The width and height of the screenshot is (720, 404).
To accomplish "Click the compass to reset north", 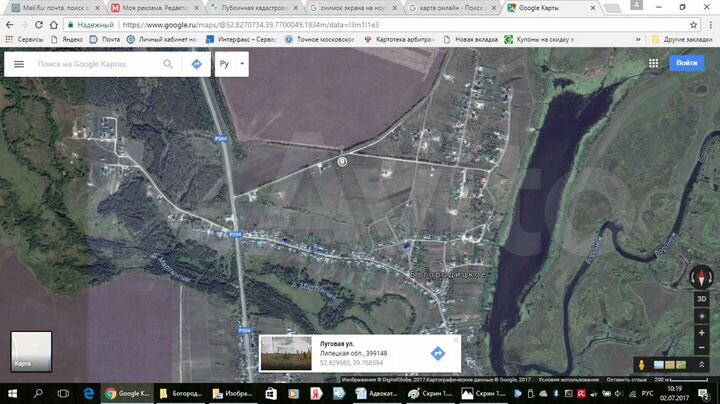I will pos(701,277).
